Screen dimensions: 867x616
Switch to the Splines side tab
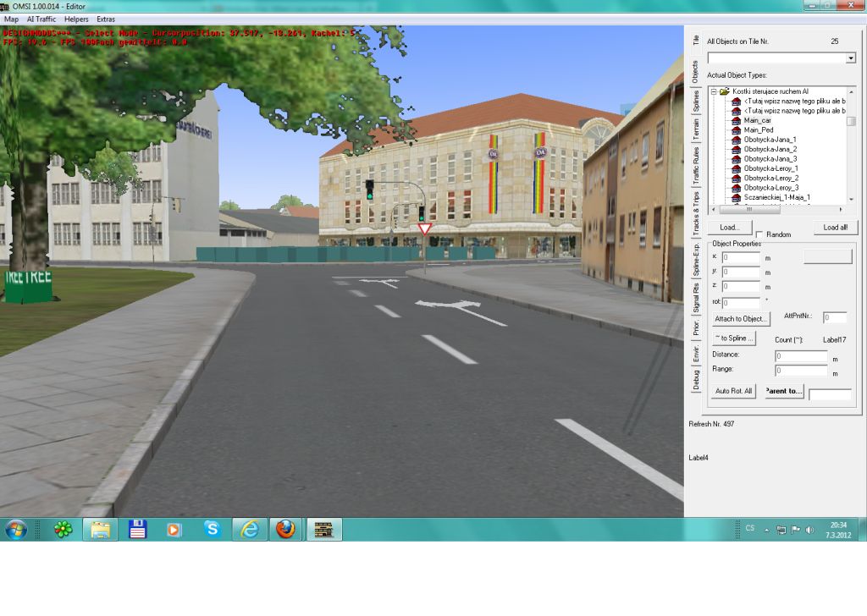pos(696,101)
